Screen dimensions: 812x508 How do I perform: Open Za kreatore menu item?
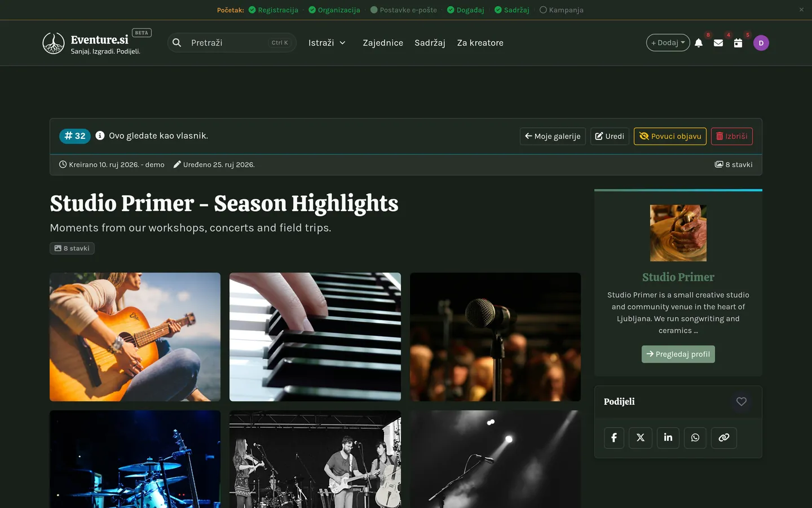pos(480,43)
